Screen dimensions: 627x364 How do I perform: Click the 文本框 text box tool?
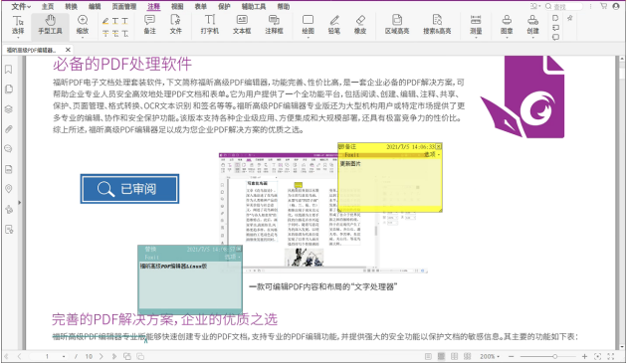pos(242,25)
